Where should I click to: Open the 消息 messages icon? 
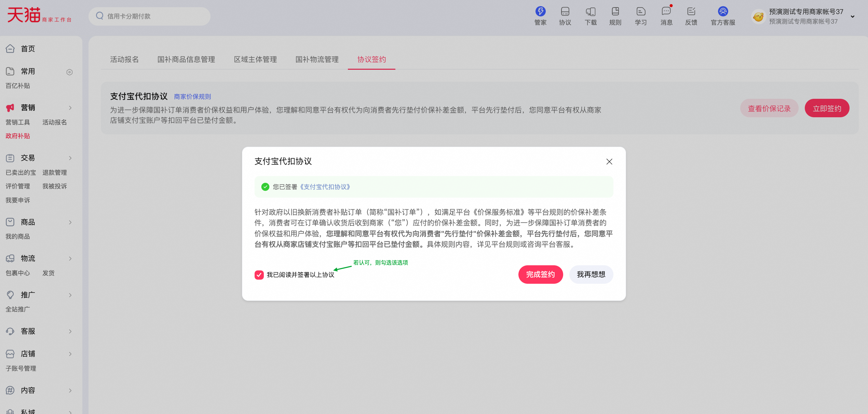(x=666, y=12)
